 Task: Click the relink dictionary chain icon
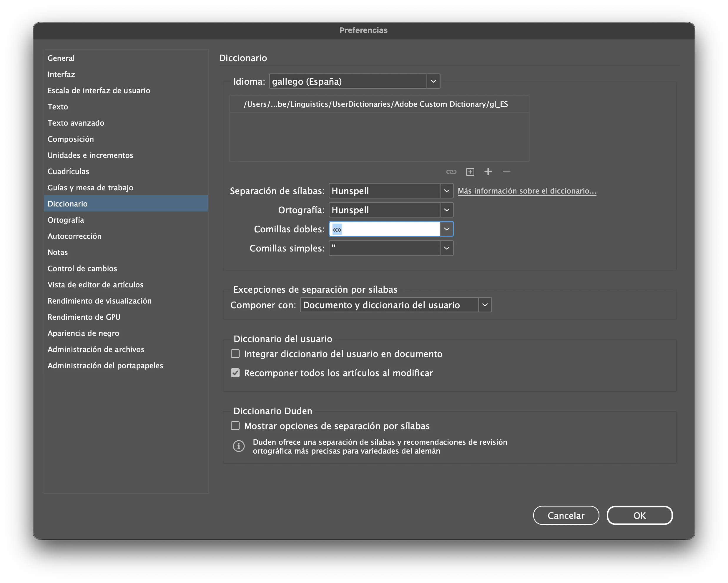pyautogui.click(x=451, y=172)
